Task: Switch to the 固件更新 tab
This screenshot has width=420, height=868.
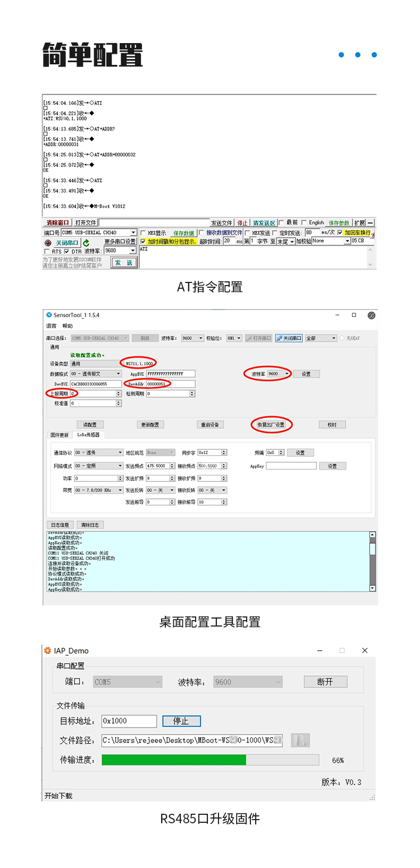Action: click(x=60, y=435)
